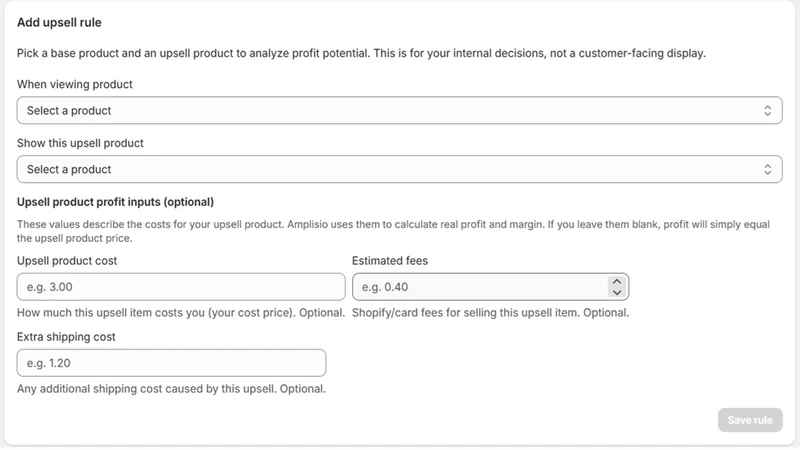Increase Estimated fees with up stepper arrow
Image resolution: width=800 pixels, height=450 pixels.
(x=617, y=282)
